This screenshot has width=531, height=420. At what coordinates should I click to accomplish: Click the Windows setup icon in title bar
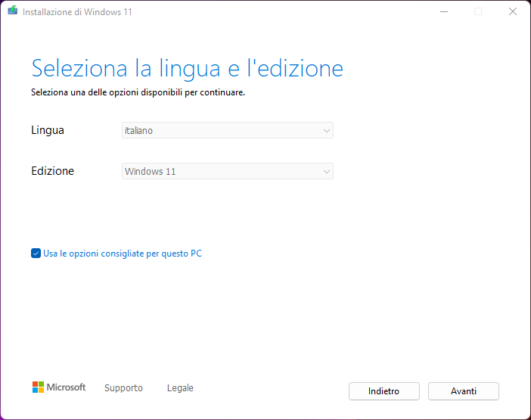click(13, 11)
